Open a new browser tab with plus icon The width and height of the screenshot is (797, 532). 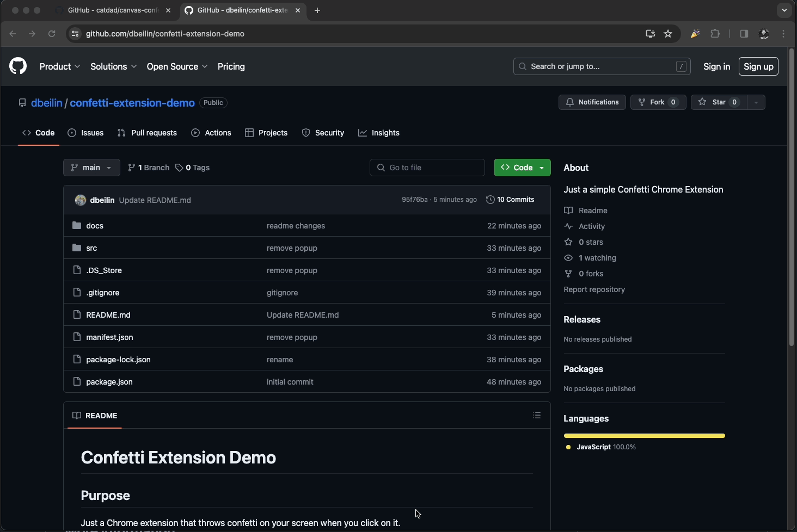pos(317,10)
